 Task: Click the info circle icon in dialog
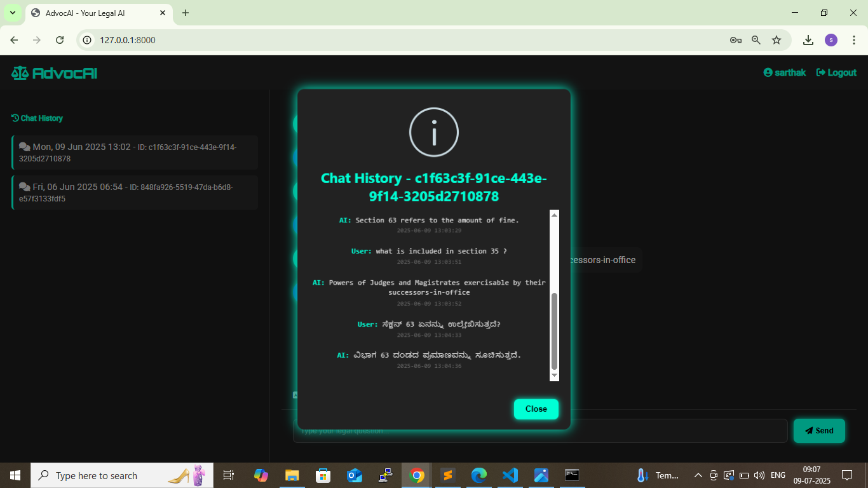434,132
